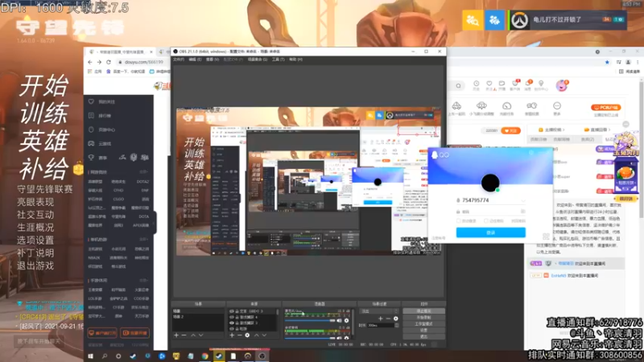
Task: Move OBS scene up with arrow
Action: [x=193, y=335]
